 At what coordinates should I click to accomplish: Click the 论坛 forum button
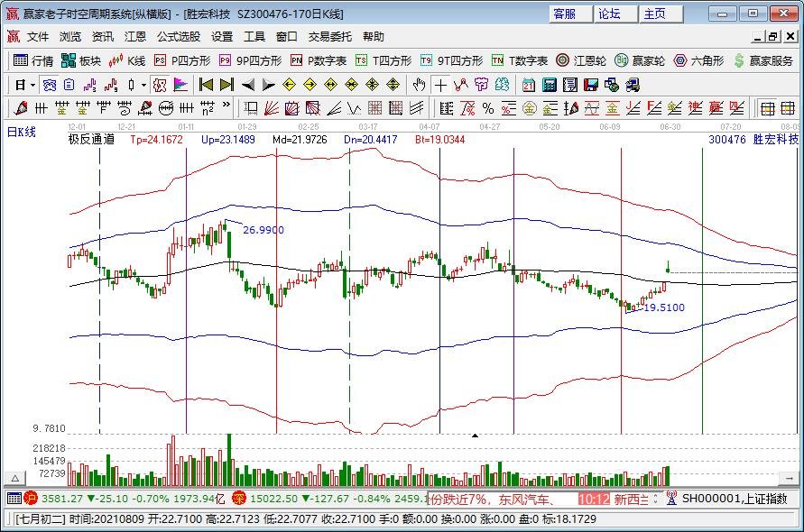[x=609, y=14]
